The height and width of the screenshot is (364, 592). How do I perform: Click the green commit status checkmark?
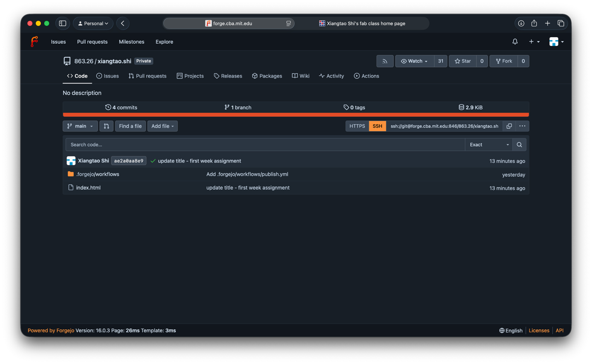153,161
